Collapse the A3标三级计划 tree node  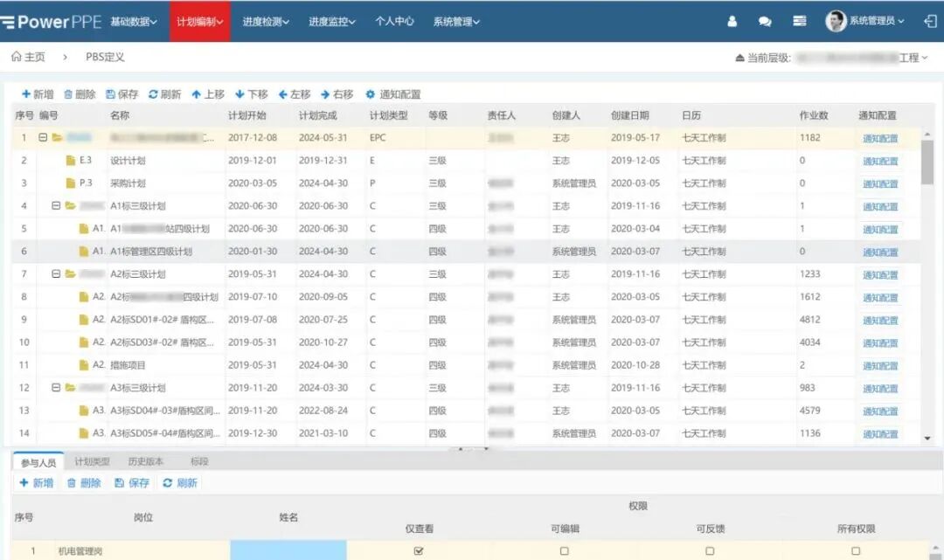54,387
